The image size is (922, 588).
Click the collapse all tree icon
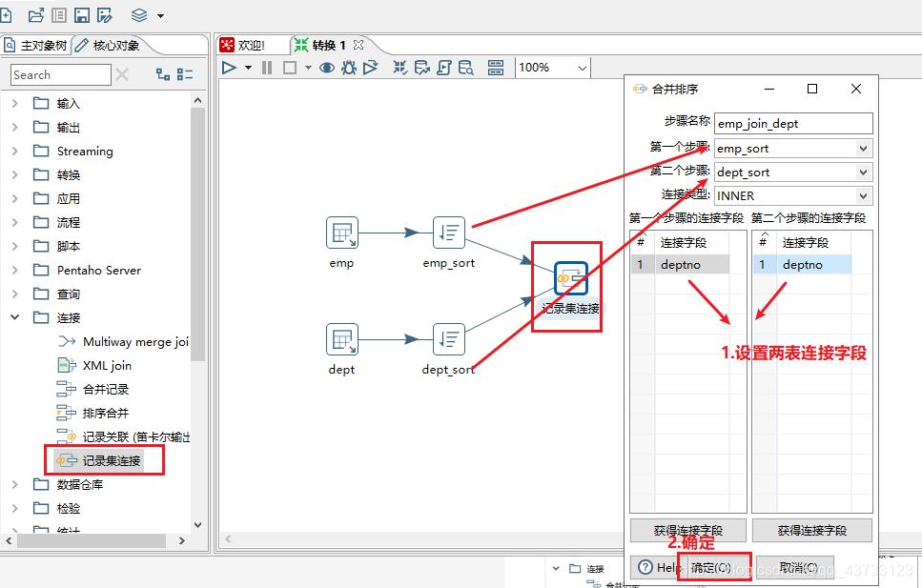(x=185, y=74)
